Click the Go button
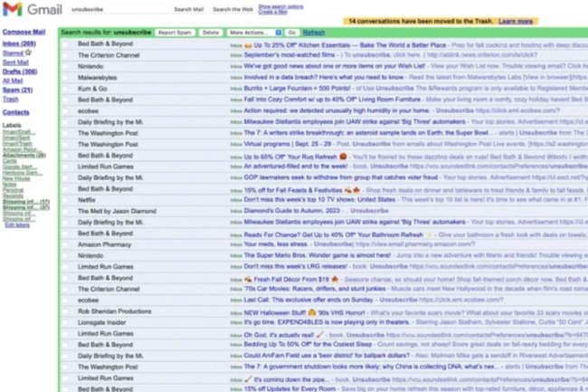The height and width of the screenshot is (392, 588). [292, 33]
